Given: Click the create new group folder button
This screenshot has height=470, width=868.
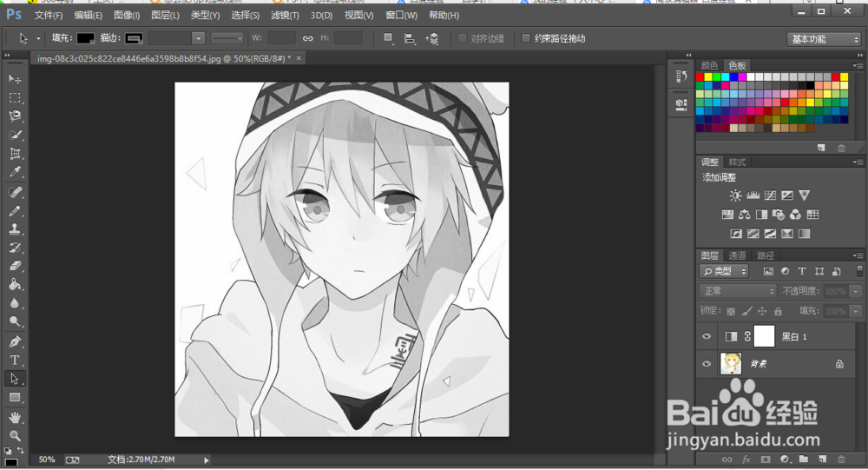Looking at the screenshot, I should [x=803, y=459].
